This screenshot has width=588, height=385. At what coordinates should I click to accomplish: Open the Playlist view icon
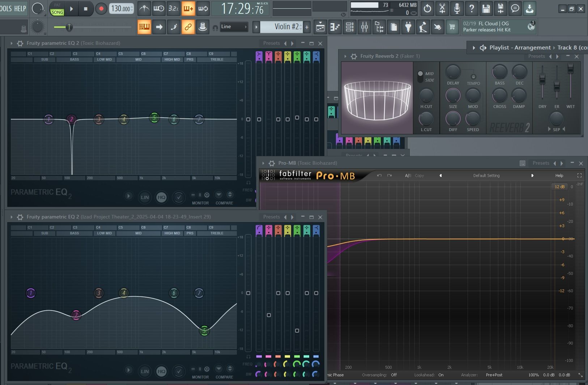320,27
